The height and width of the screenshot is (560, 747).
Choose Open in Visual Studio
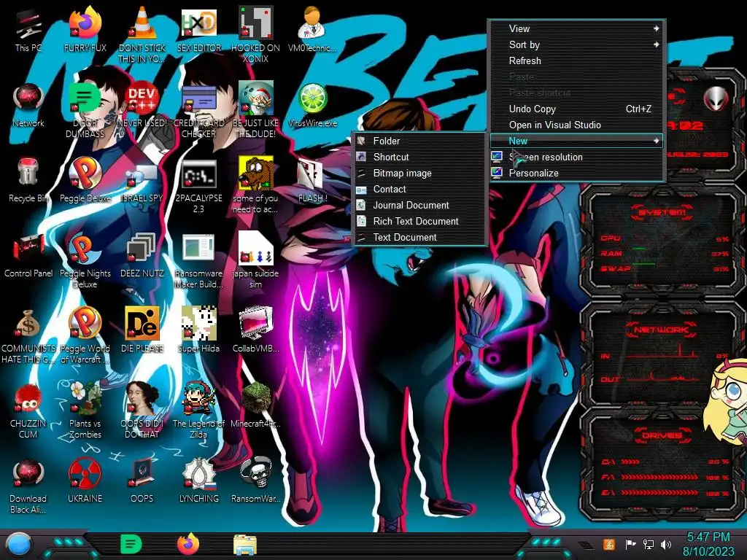(576, 125)
